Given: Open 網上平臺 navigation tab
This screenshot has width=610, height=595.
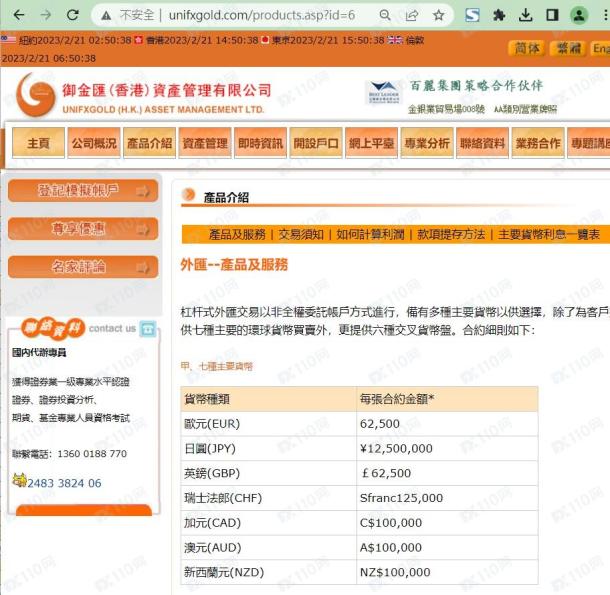Looking at the screenshot, I should 372,143.
